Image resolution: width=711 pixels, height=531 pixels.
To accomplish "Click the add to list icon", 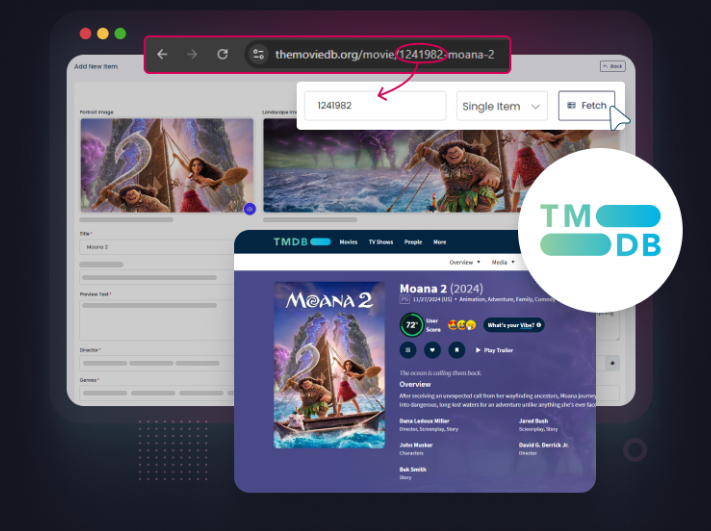I will coord(408,350).
